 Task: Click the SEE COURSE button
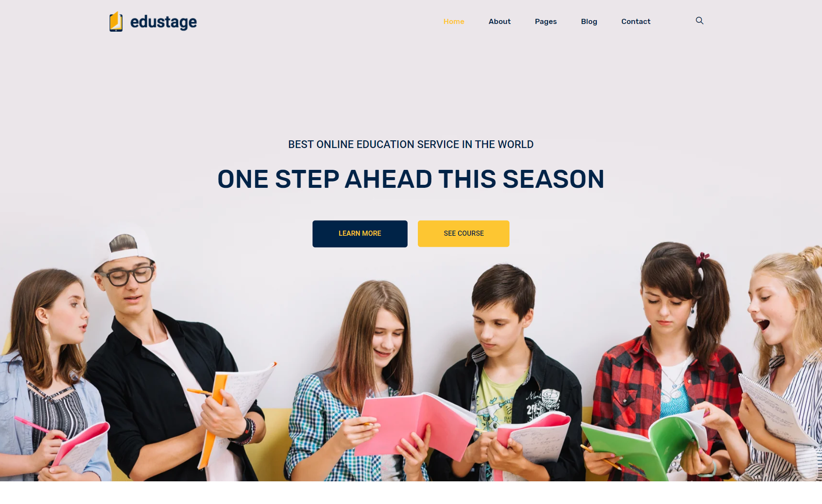tap(464, 234)
